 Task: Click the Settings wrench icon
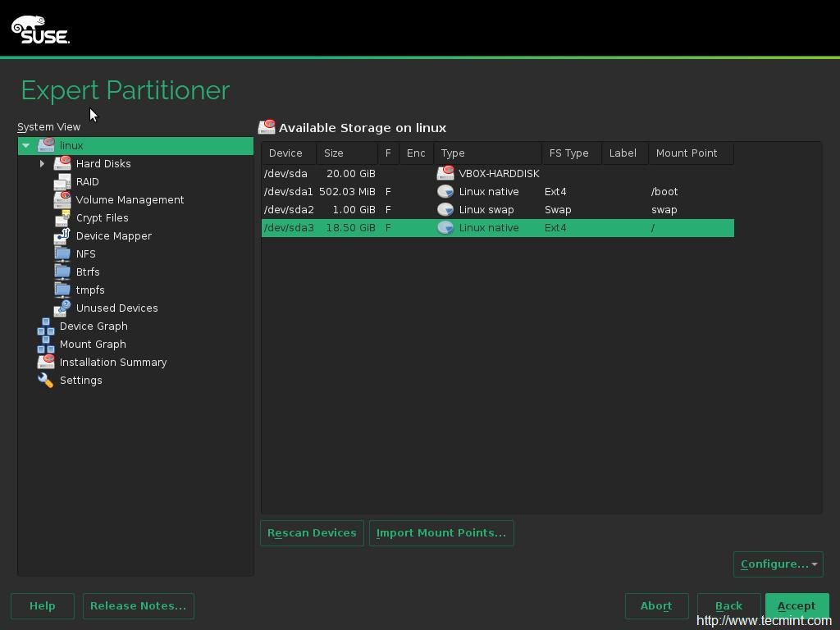46,380
